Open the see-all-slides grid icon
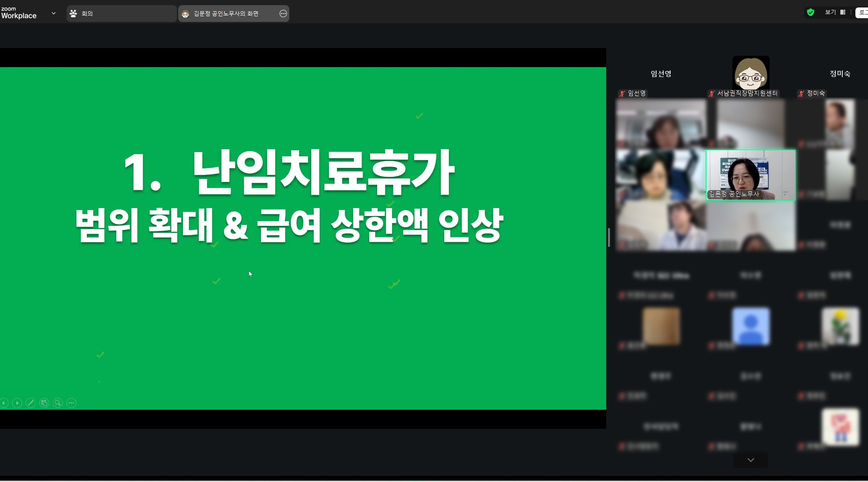Image resolution: width=868 pixels, height=482 pixels. pyautogui.click(x=44, y=403)
